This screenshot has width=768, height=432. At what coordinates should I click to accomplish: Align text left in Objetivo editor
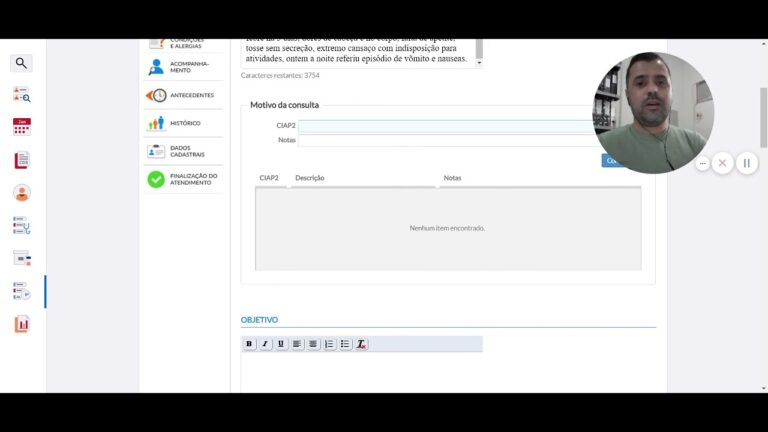(297, 344)
